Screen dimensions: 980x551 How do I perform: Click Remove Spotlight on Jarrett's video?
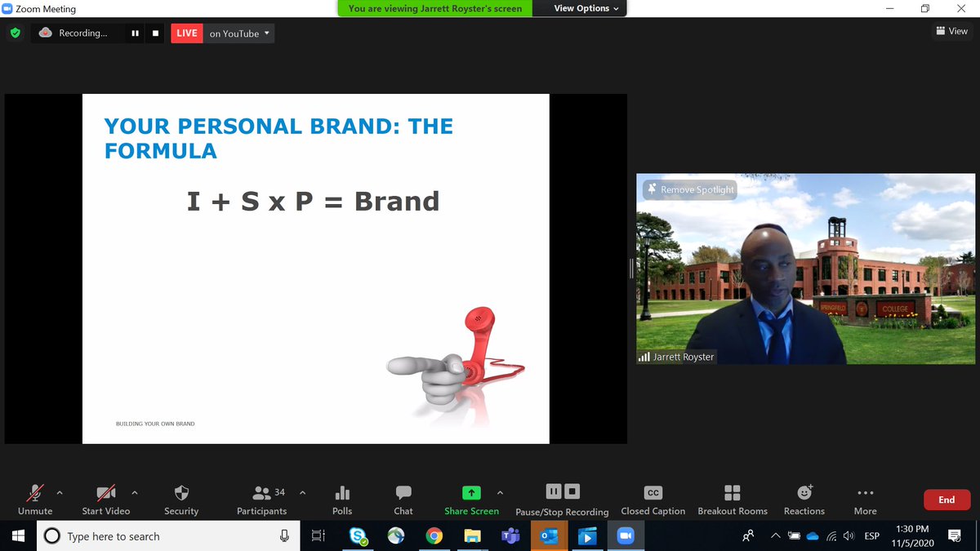(690, 189)
